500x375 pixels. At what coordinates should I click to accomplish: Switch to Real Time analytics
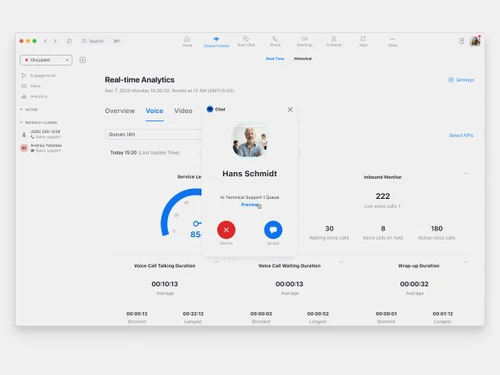coord(275,59)
